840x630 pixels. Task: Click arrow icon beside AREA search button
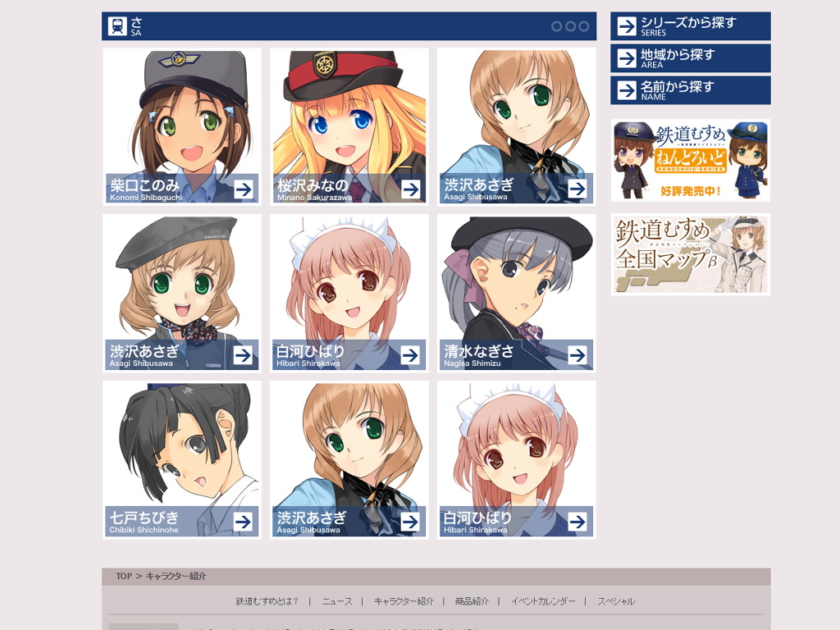(626, 58)
